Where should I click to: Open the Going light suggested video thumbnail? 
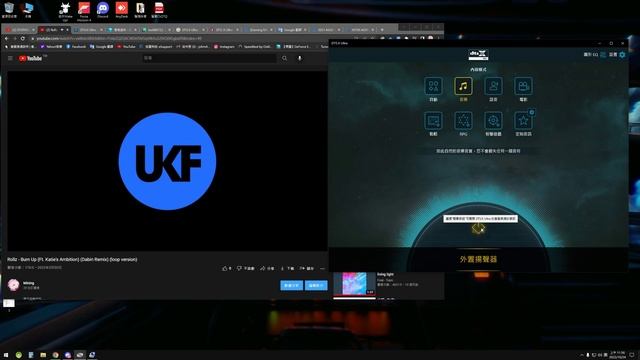(x=354, y=284)
